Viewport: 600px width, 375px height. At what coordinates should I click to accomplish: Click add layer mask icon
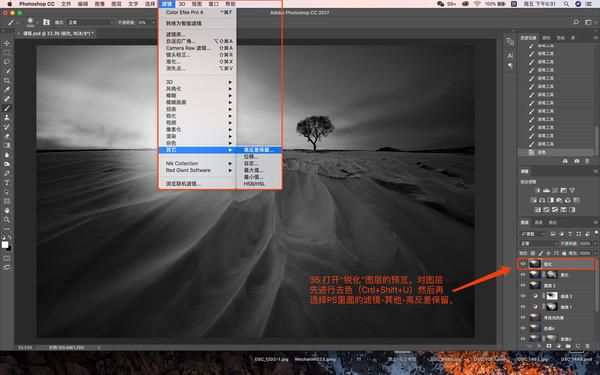pyautogui.click(x=549, y=346)
